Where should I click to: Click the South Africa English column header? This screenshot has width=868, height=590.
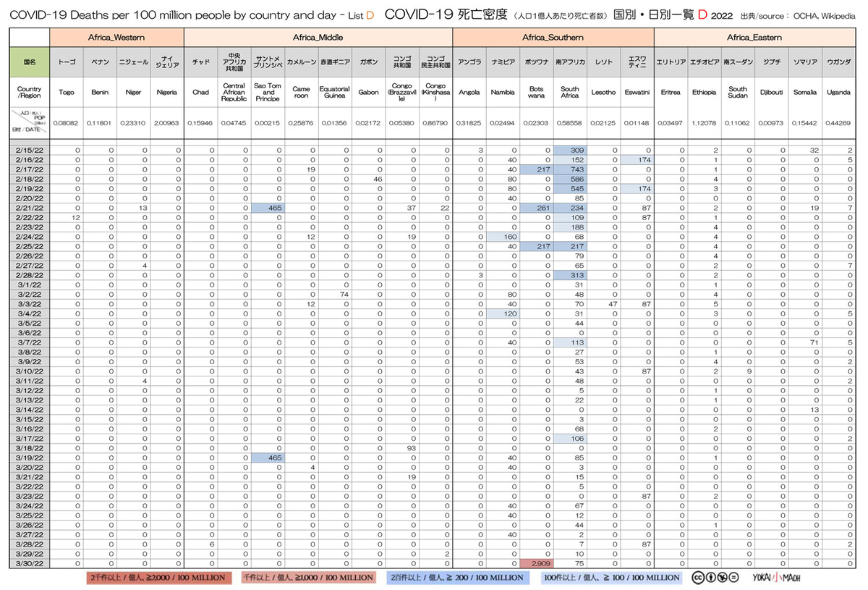point(569,93)
